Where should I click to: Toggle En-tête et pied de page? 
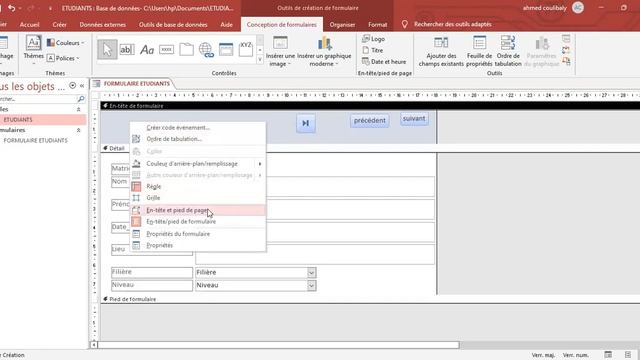click(198, 210)
